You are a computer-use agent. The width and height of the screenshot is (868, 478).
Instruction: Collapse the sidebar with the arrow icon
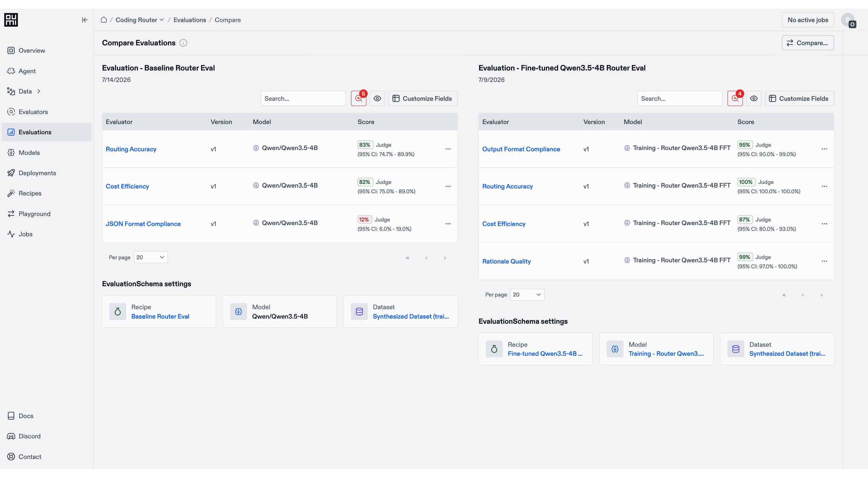[84, 20]
